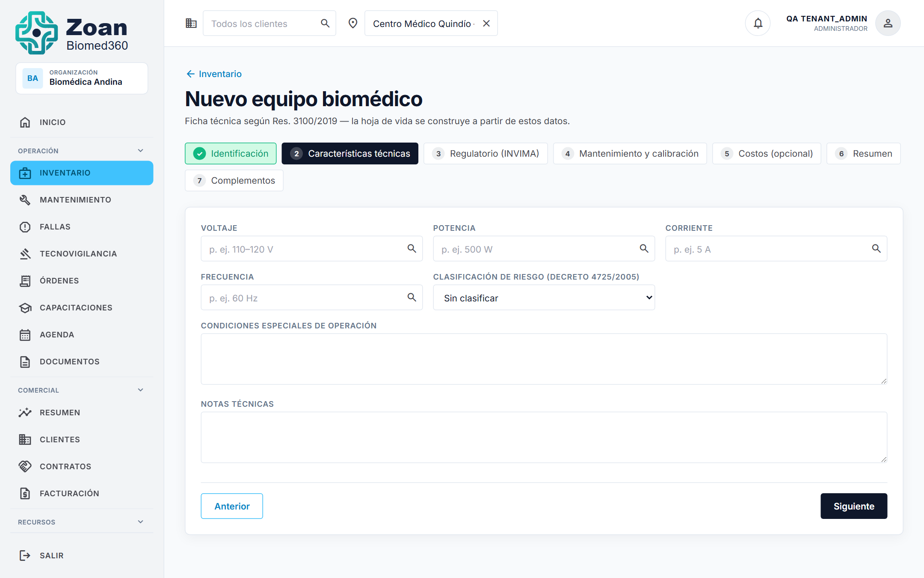The image size is (924, 578).
Task: Open the Tecnovigilancia menu item
Action: point(82,254)
